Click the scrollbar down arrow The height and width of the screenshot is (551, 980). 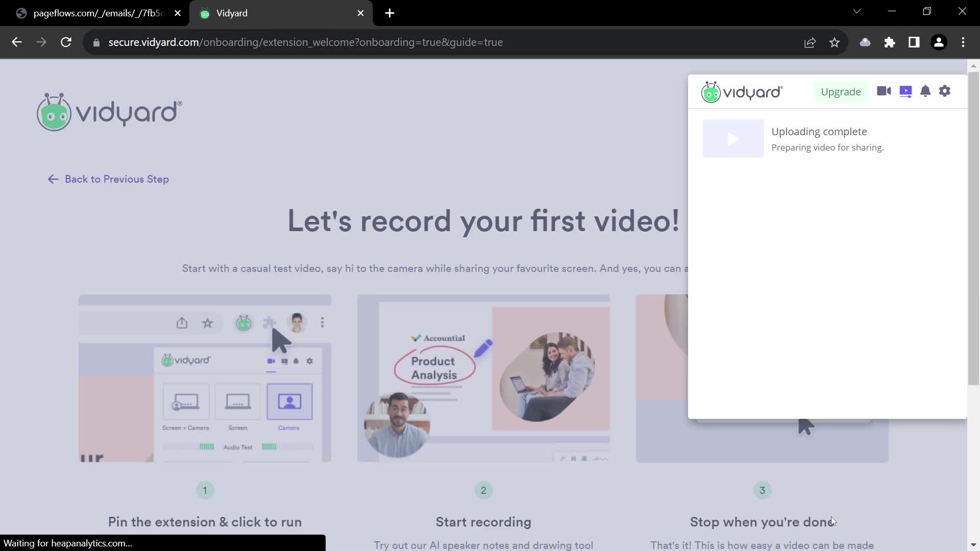(973, 545)
